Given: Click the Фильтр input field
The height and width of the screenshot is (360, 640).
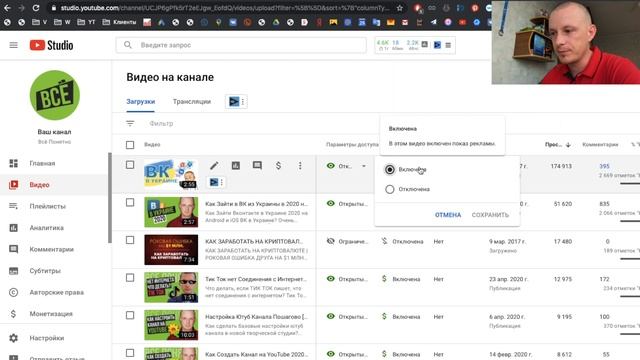Looking at the screenshot, I should [x=161, y=123].
